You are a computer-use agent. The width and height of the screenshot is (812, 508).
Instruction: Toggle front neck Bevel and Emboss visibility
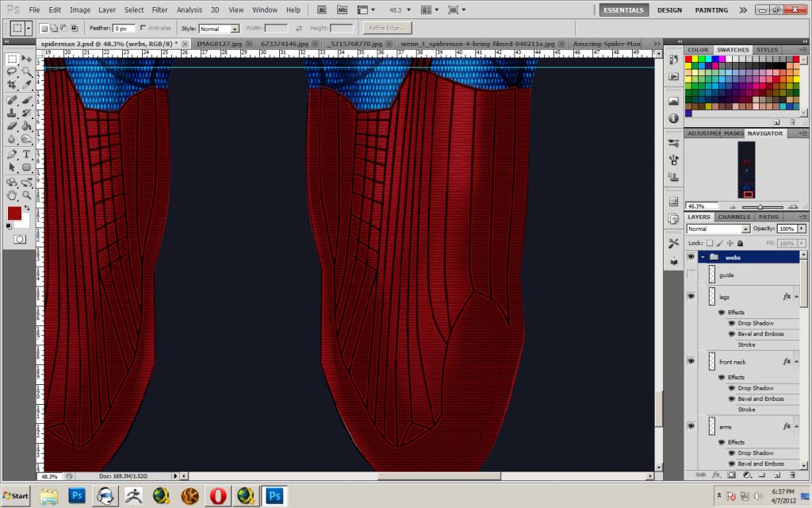tap(731, 398)
